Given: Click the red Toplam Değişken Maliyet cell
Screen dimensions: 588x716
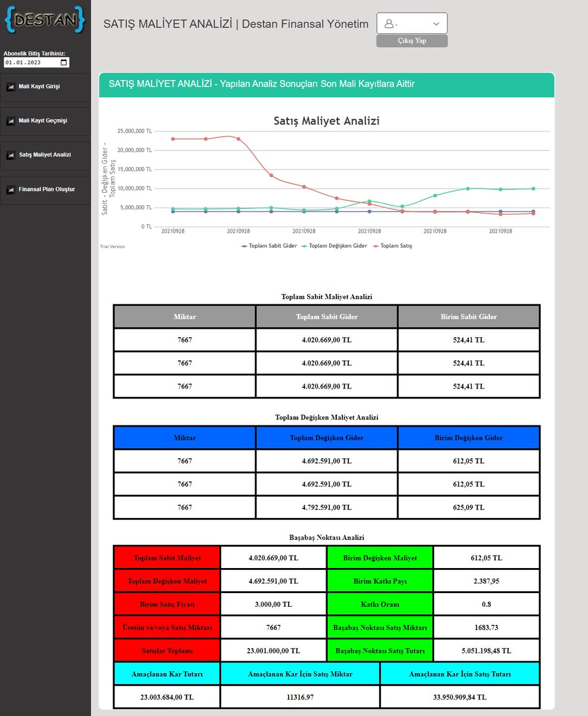Looking at the screenshot, I should (168, 581).
